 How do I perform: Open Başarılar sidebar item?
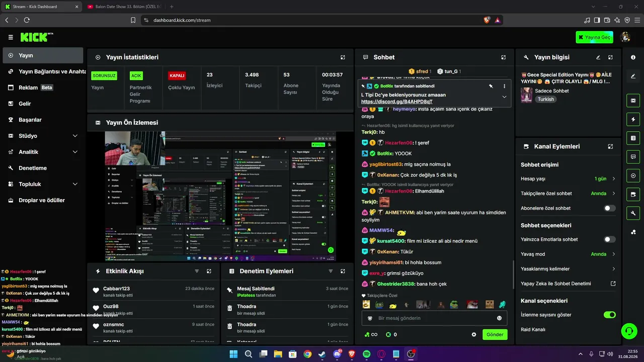(x=43, y=120)
